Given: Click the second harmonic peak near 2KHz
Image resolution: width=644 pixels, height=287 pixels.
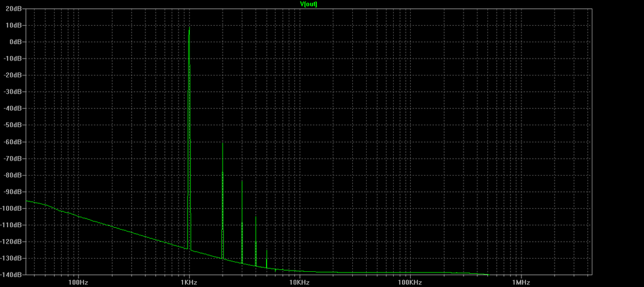Looking at the screenshot, I should point(223,201).
